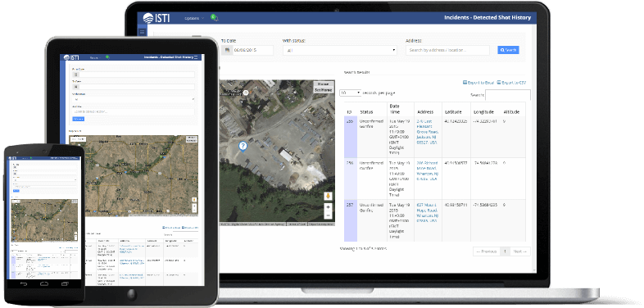The width and height of the screenshot is (644, 308).
Task: Tap the Android back button on the phone
Action: coord(24,283)
